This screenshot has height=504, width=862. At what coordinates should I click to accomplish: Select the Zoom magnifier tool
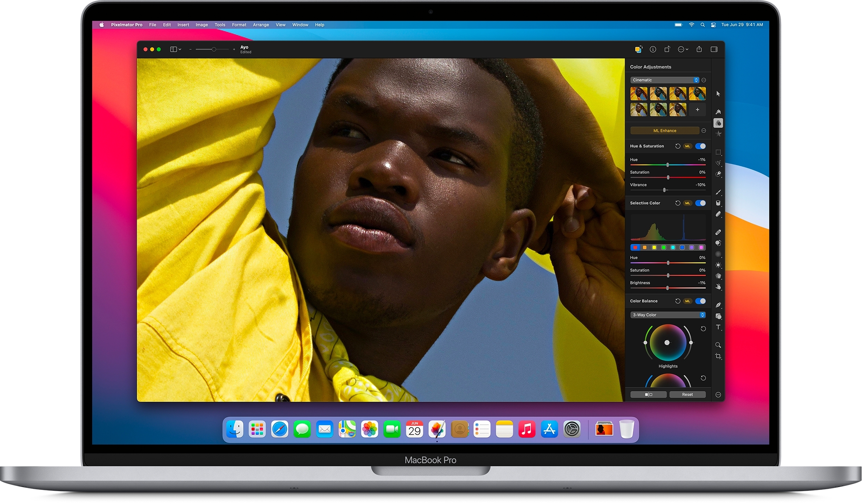coord(718,345)
